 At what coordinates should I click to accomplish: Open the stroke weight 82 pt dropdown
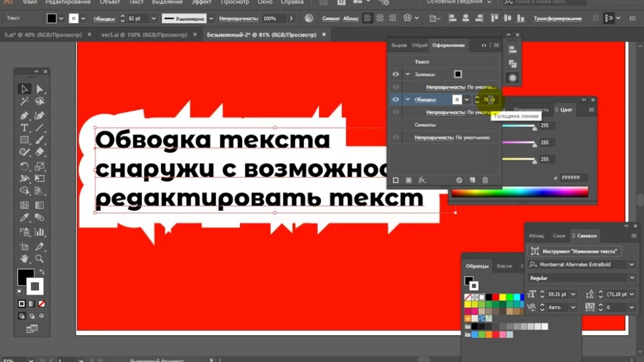pos(153,18)
